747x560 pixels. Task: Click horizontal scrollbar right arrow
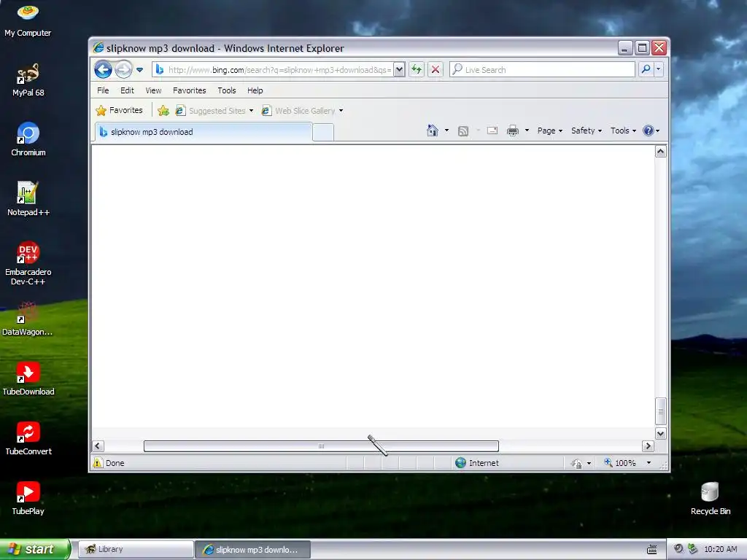(x=648, y=446)
